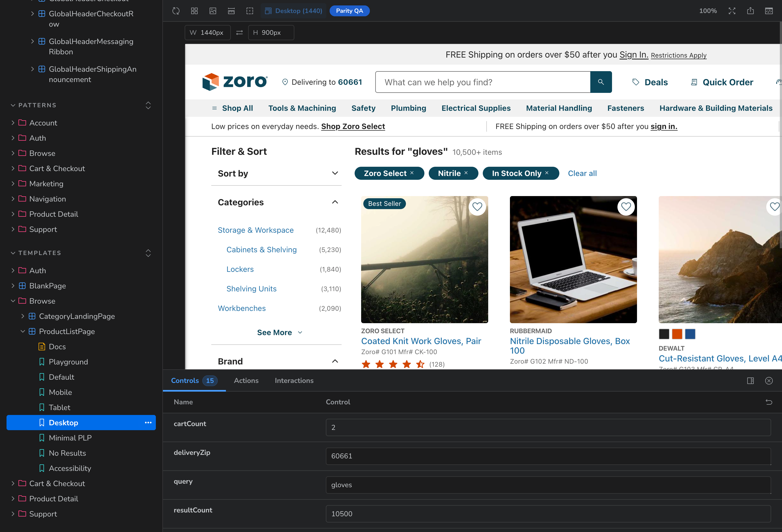The image size is (782, 532).
Task: Switch to the Interactions tab
Action: coord(294,380)
